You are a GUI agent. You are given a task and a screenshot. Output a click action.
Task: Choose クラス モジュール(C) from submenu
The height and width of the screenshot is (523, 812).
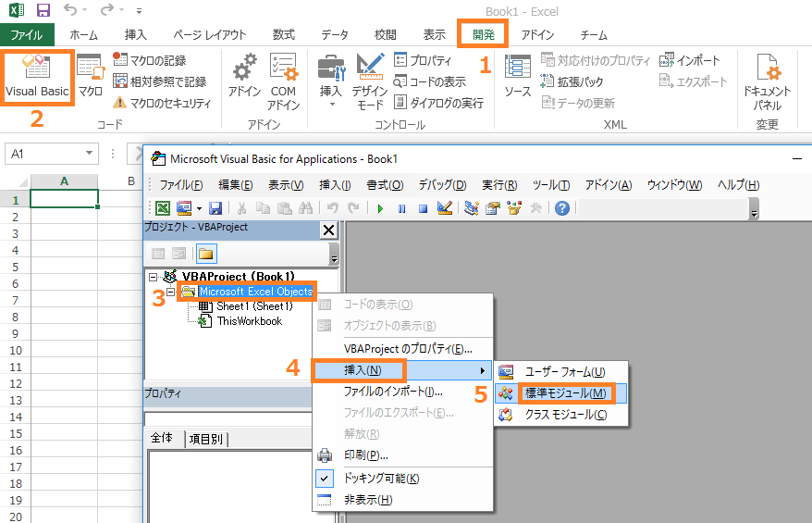pos(561,415)
